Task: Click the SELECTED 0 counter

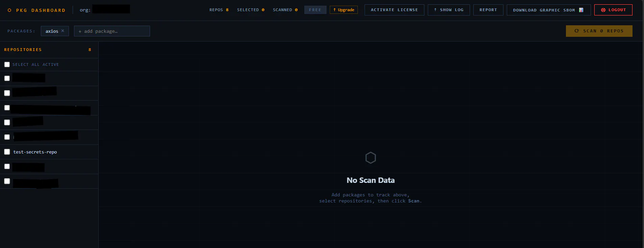Action: pos(251,10)
